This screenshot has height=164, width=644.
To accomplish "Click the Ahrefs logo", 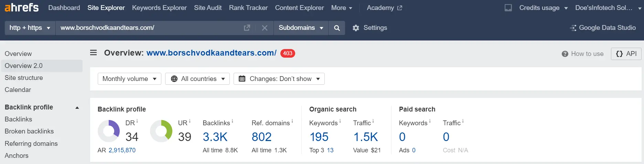I will click(x=22, y=8).
